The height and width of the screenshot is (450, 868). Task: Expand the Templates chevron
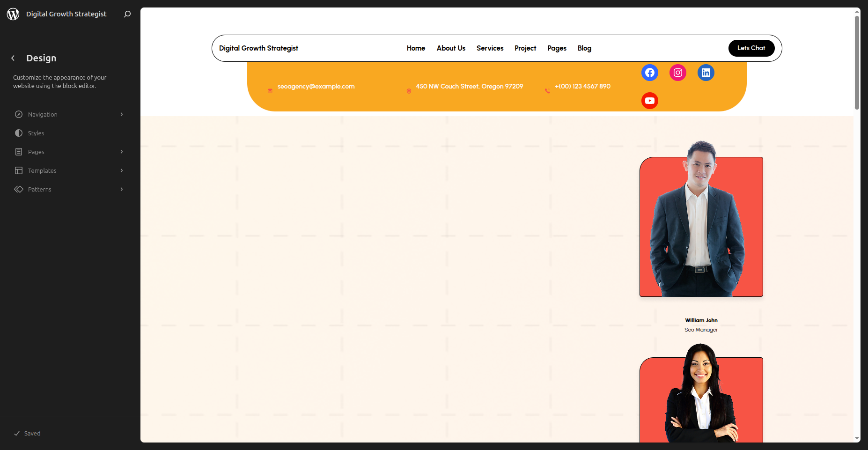pyautogui.click(x=122, y=170)
